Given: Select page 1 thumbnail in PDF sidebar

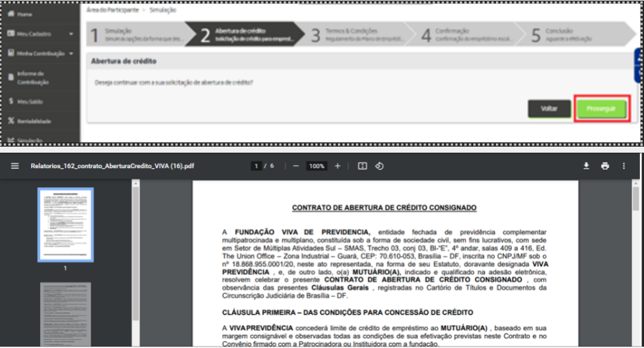Looking at the screenshot, I should [66, 225].
